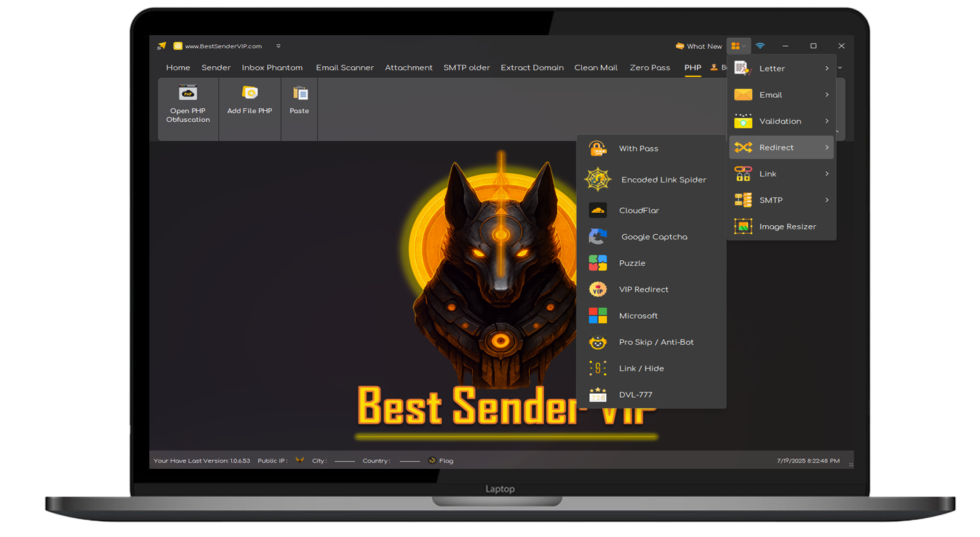Go to the SMTP older tab
Image resolution: width=980 pixels, height=537 pixels.
tap(467, 67)
